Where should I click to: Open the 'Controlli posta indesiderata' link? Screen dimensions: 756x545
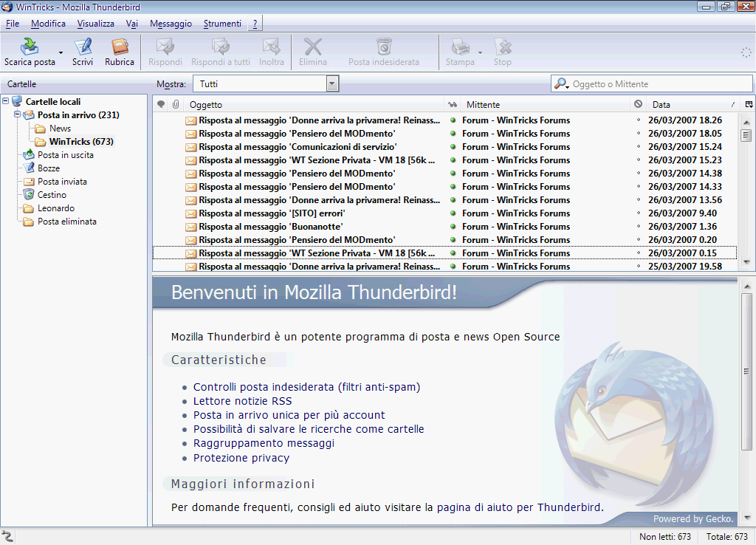[x=306, y=387]
